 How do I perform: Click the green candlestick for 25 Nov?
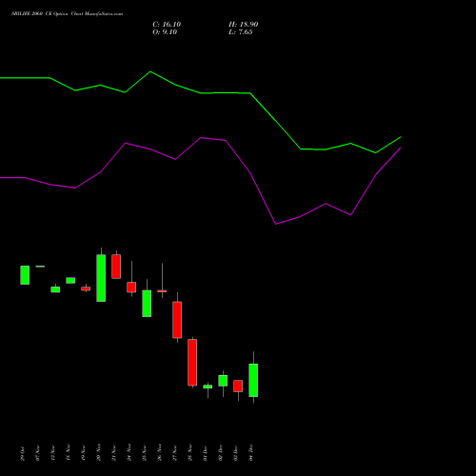pyautogui.click(x=147, y=304)
